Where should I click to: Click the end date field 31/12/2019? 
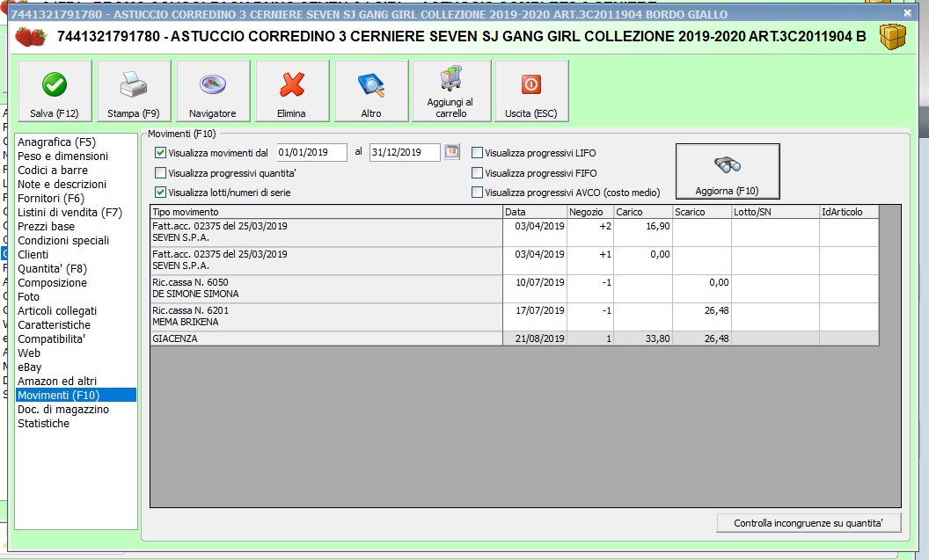click(x=405, y=153)
